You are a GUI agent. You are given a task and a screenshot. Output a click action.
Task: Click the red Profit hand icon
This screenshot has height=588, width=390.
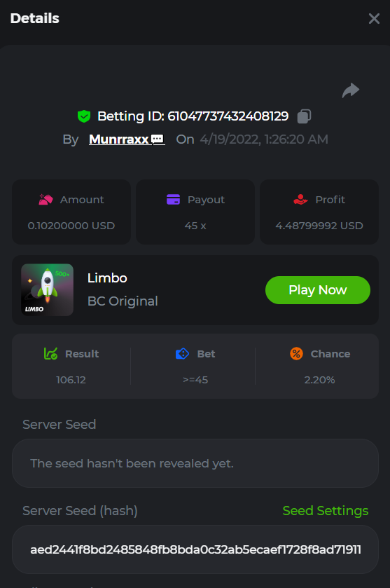(x=300, y=200)
